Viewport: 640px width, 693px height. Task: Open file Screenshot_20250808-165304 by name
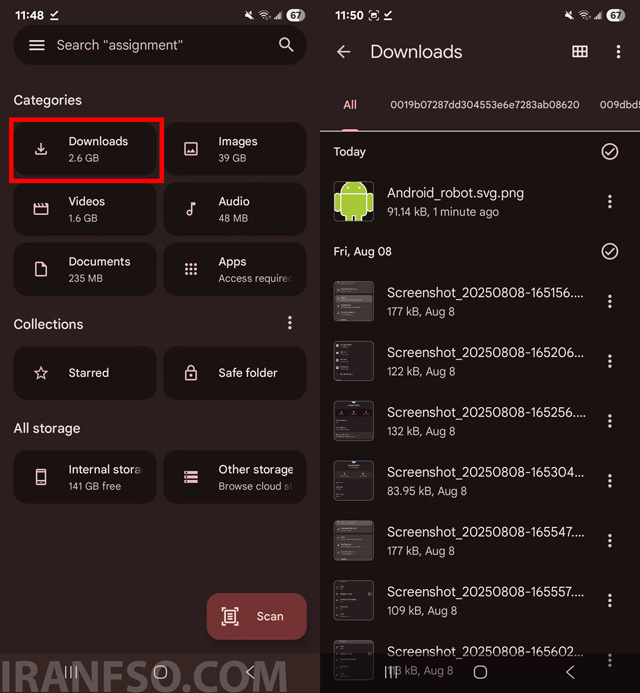485,472
